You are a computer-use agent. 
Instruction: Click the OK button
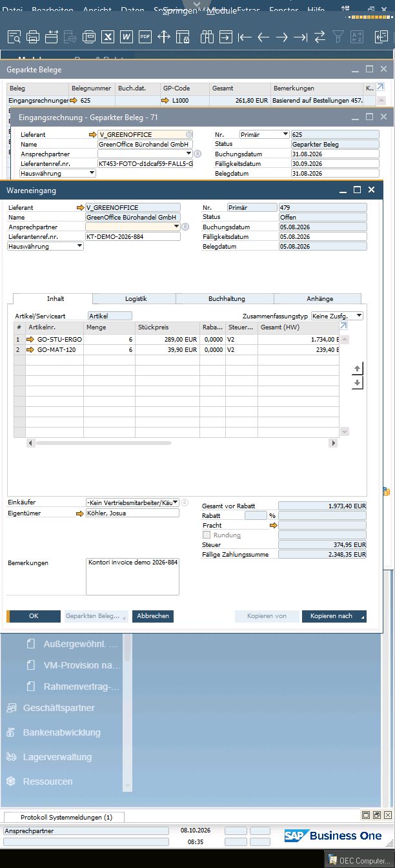pos(34,616)
